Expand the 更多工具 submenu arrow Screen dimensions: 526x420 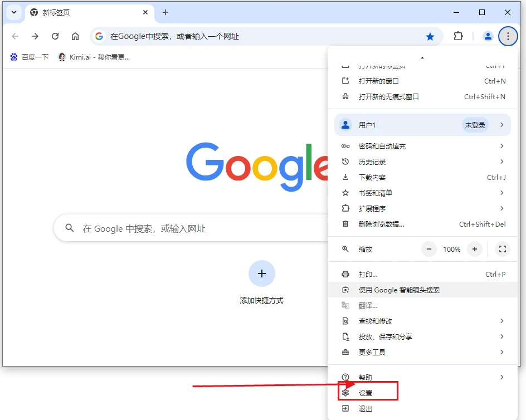502,352
